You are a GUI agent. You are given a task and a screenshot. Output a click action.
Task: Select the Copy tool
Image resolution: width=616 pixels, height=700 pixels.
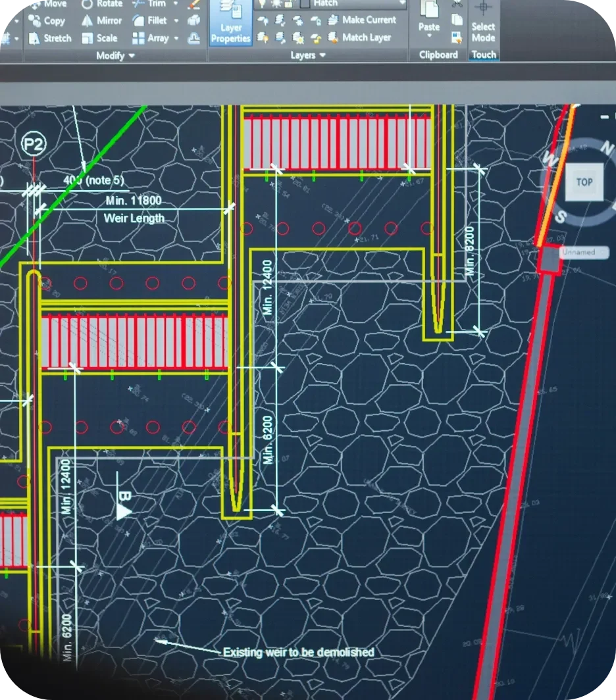[47, 21]
